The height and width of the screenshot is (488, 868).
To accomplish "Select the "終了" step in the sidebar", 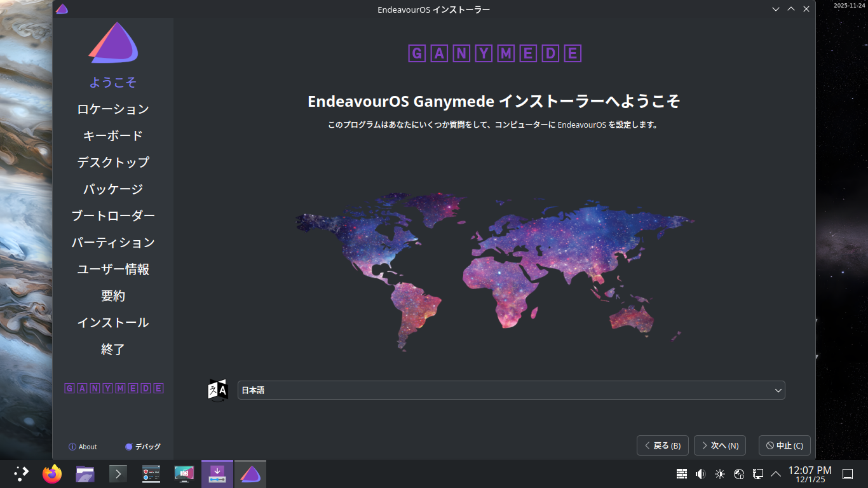I will tap(113, 349).
